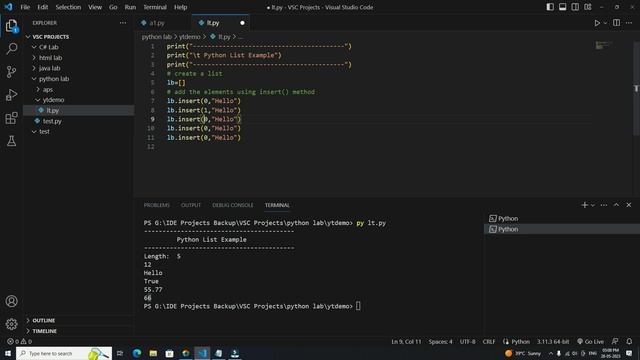Open Task View on taskbar
The height and width of the screenshot is (360, 640).
coord(120,353)
